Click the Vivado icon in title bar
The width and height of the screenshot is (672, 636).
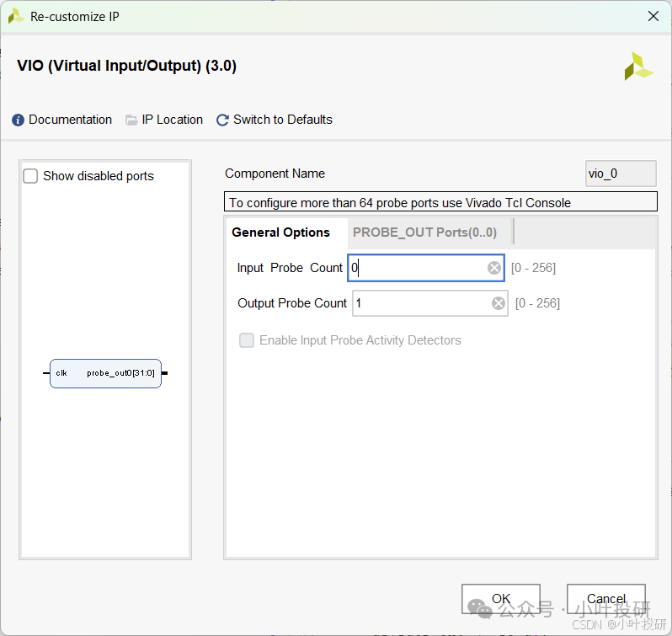tap(15, 16)
